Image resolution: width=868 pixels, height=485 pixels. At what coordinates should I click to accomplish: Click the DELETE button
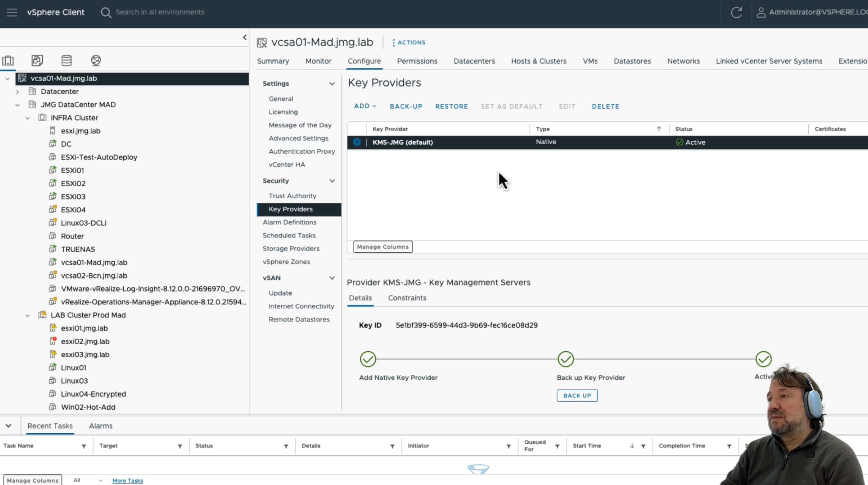(x=606, y=106)
